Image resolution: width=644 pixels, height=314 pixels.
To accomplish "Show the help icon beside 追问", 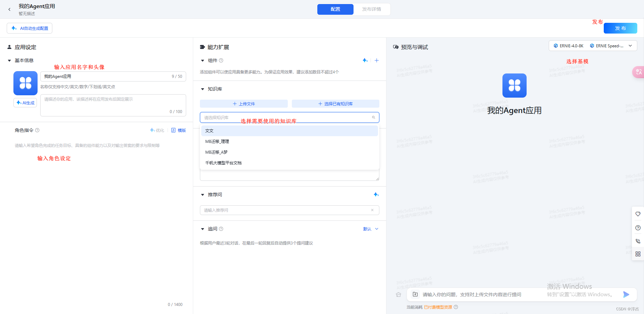I will [x=221, y=229].
